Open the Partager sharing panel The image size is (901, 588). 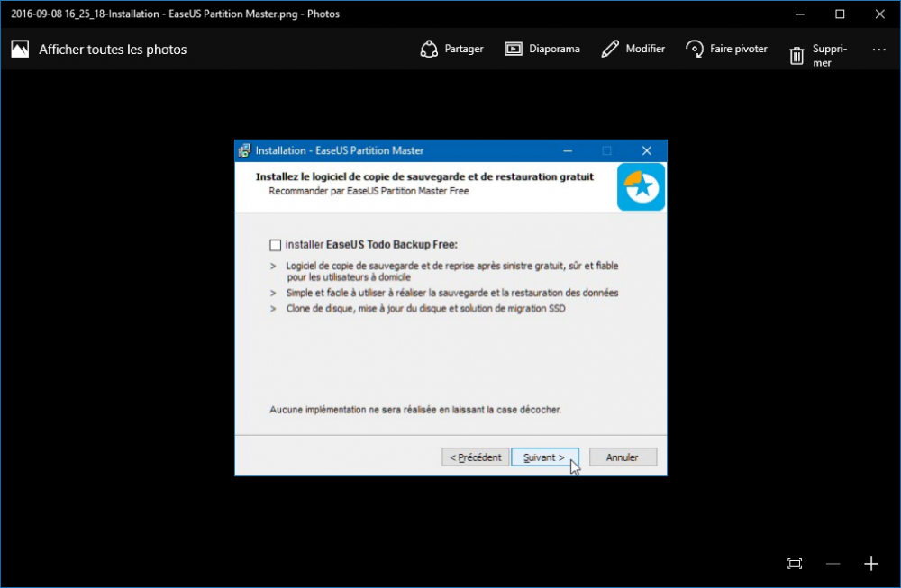[x=451, y=49]
